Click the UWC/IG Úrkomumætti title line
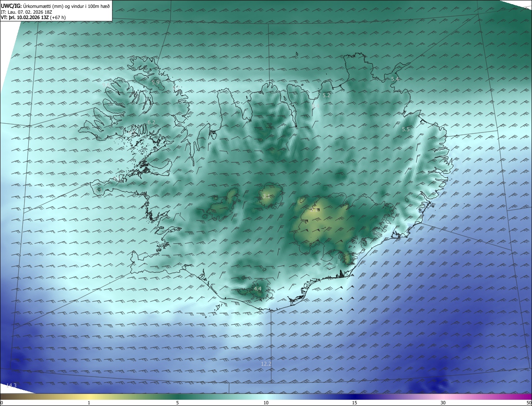532x406 pixels. pos(55,6)
